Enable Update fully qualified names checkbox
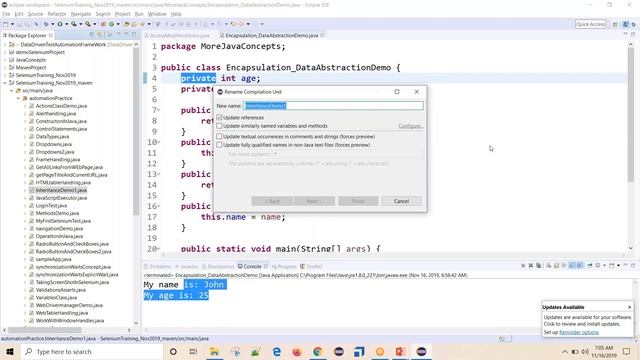The height and width of the screenshot is (360, 640). click(x=220, y=145)
